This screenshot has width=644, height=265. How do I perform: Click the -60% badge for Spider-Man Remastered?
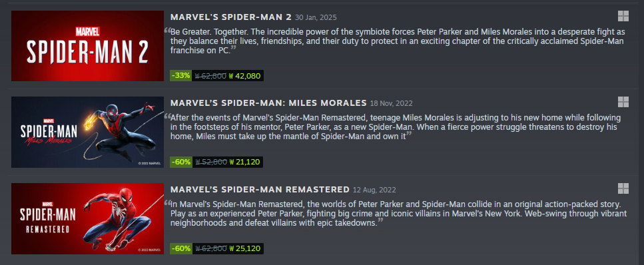180,248
